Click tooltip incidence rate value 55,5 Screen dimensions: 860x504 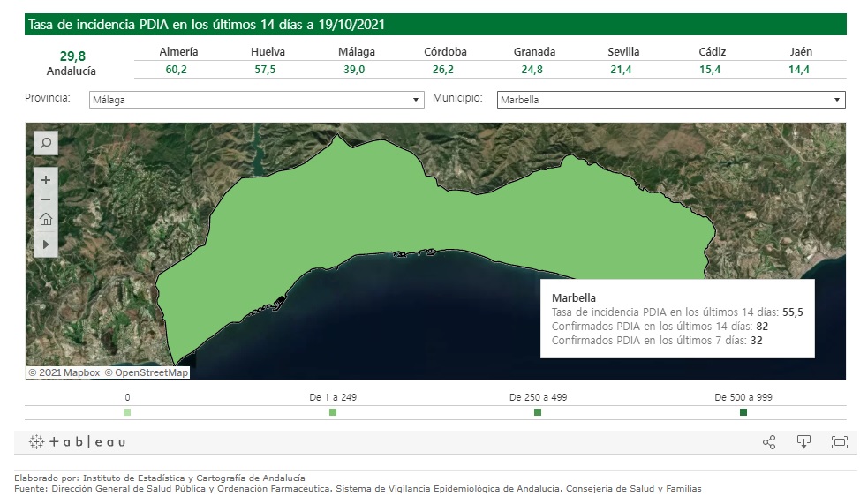pos(793,312)
